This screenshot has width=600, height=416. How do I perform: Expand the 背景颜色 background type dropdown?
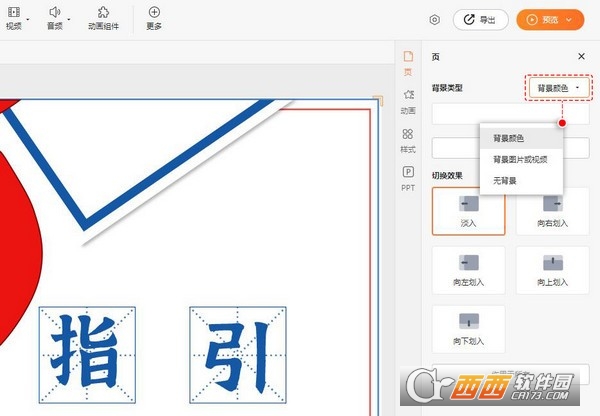558,88
